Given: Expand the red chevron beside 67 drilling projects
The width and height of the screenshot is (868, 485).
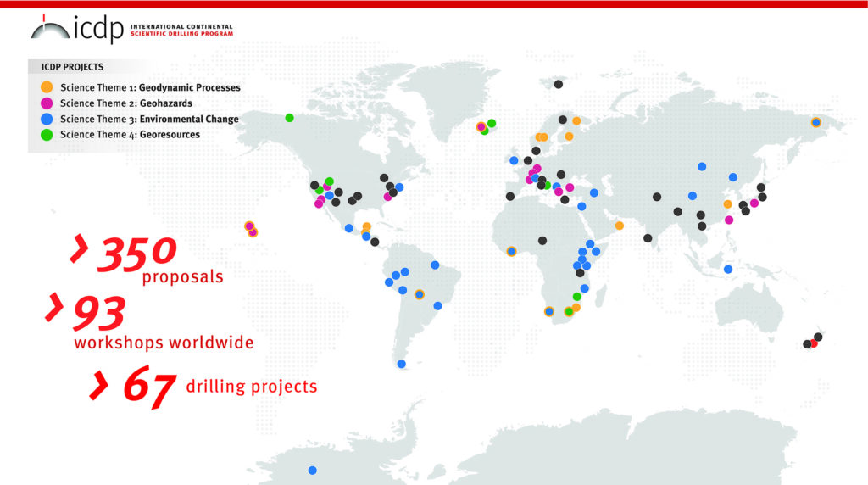Looking at the screenshot, I should coord(99,386).
